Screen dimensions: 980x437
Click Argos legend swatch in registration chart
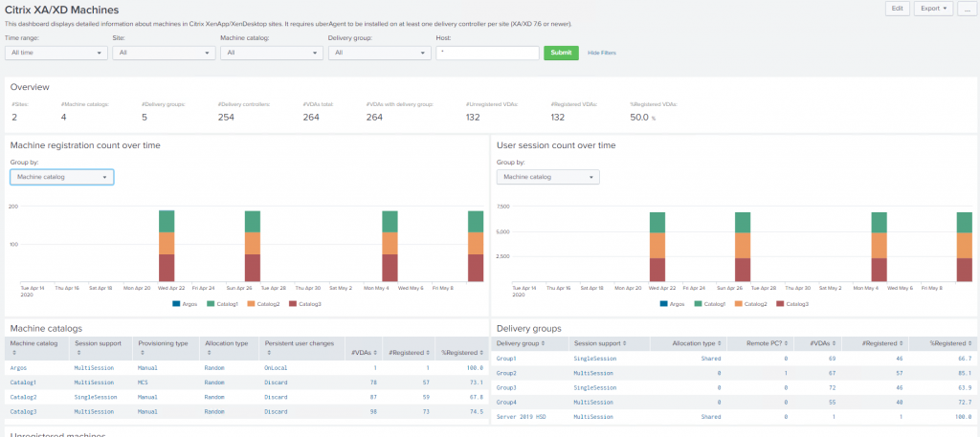176,304
